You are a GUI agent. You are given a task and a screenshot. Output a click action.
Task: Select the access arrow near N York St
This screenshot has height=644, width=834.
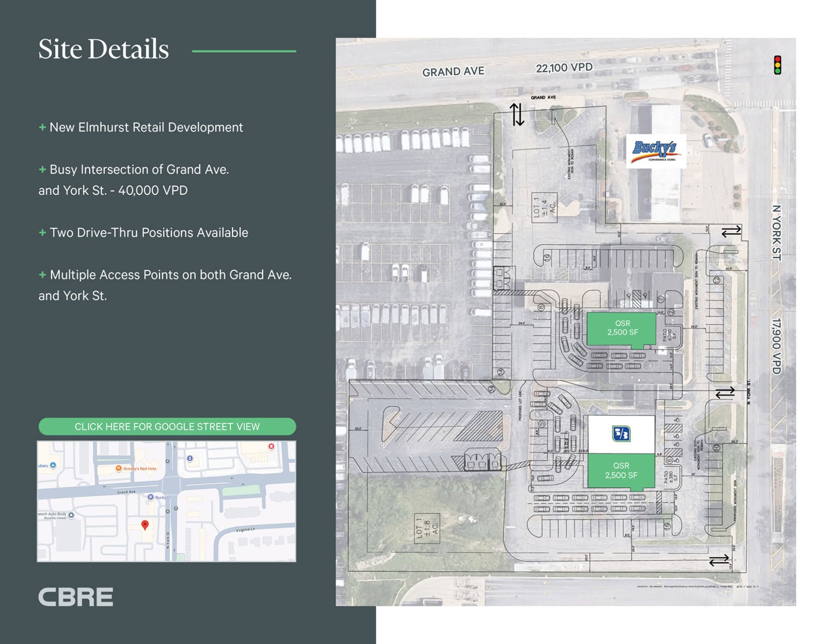pos(725,393)
